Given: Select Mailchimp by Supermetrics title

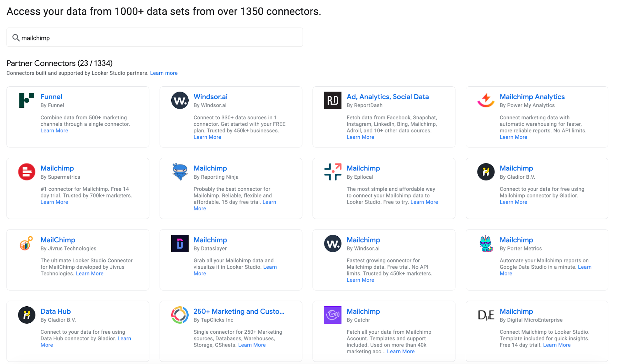Looking at the screenshot, I should click(x=57, y=168).
